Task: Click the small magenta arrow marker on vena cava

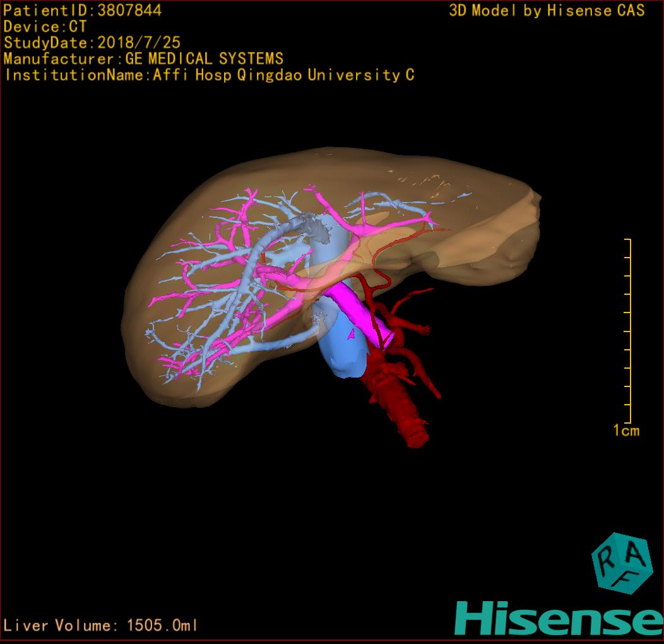Action: [x=352, y=335]
